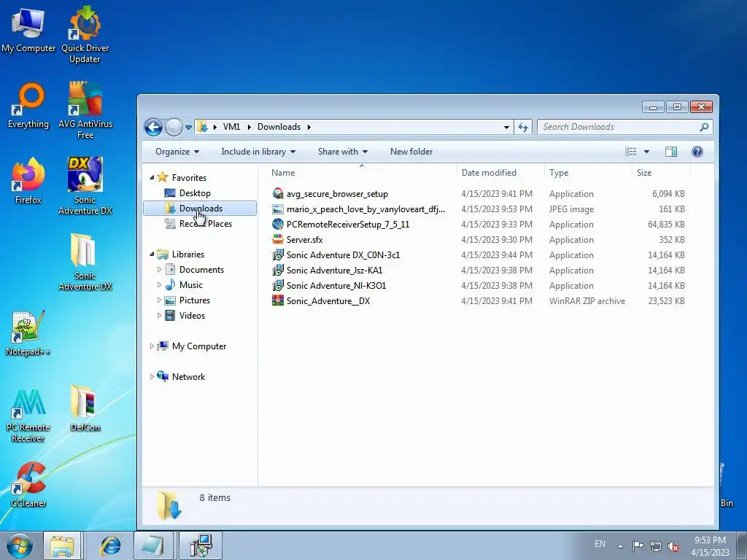Click New folder button
Image resolution: width=747 pixels, height=560 pixels.
click(411, 152)
